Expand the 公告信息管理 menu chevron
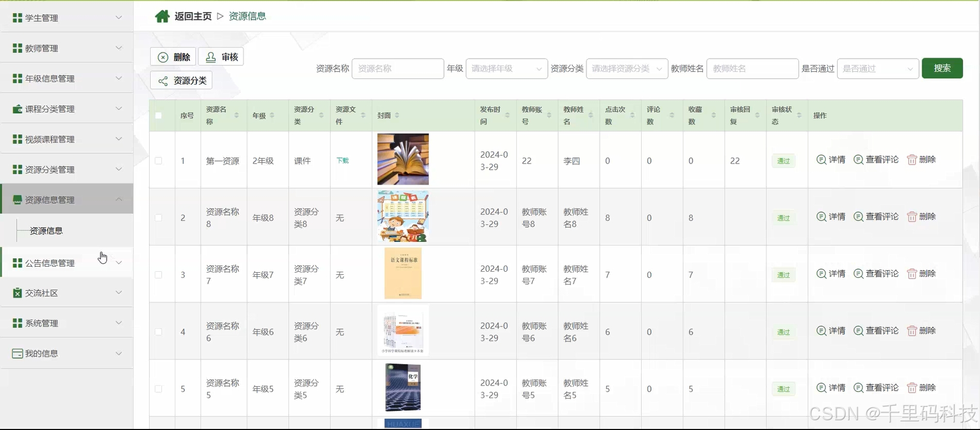 (119, 262)
